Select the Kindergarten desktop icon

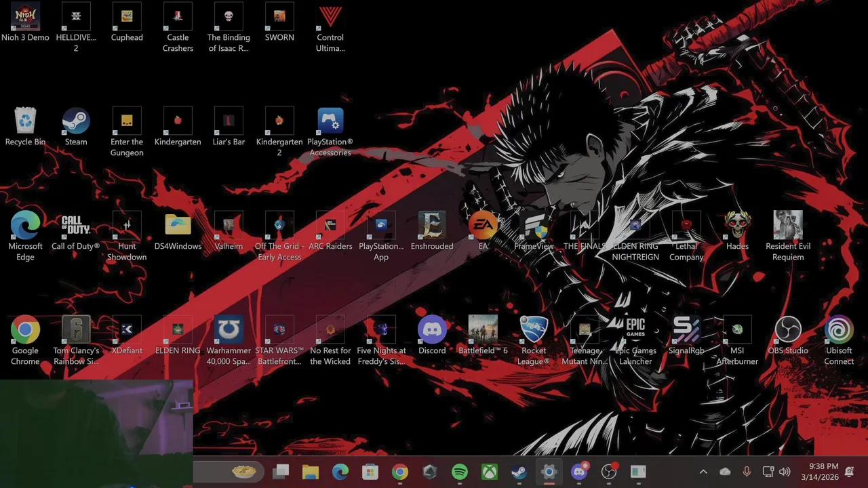[178, 127]
